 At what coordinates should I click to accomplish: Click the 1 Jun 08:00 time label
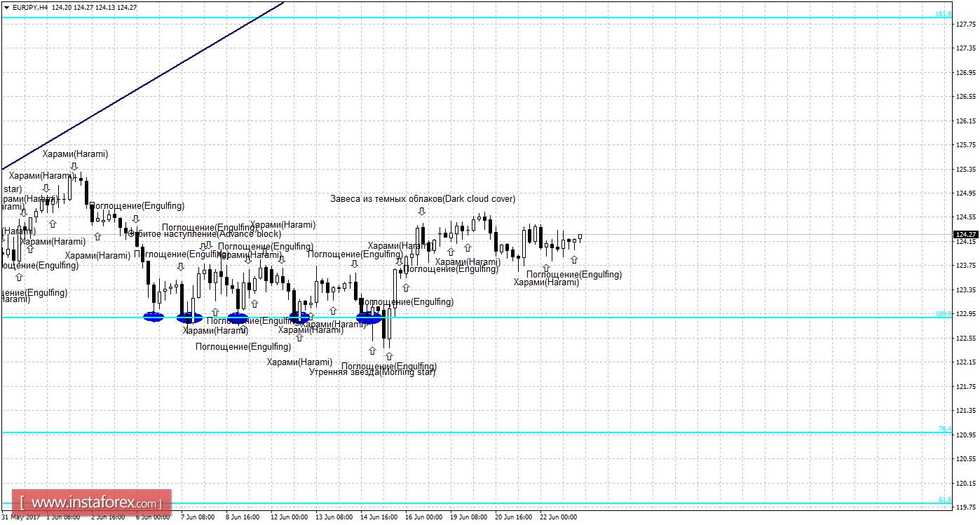click(62, 517)
